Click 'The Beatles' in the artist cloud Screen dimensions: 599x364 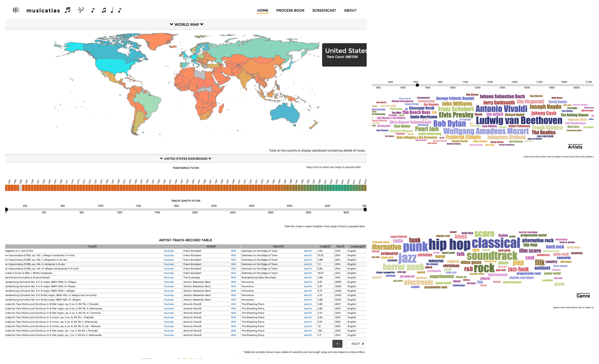click(x=544, y=132)
